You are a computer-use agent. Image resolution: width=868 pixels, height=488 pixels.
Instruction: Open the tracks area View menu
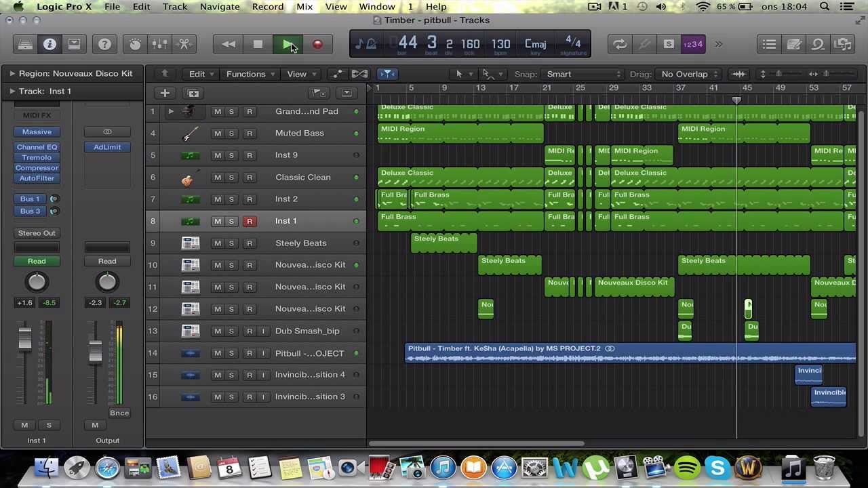(302, 74)
